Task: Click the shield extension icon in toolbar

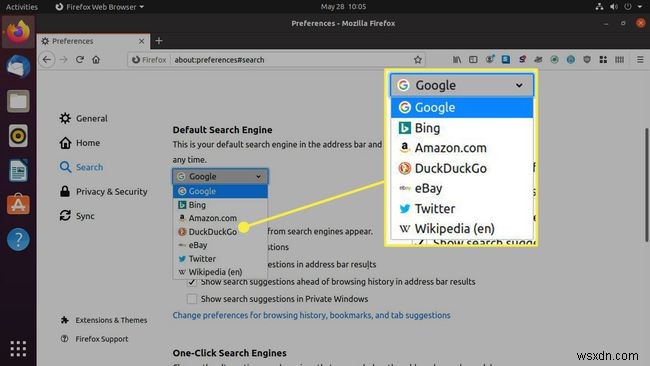Action: click(587, 60)
